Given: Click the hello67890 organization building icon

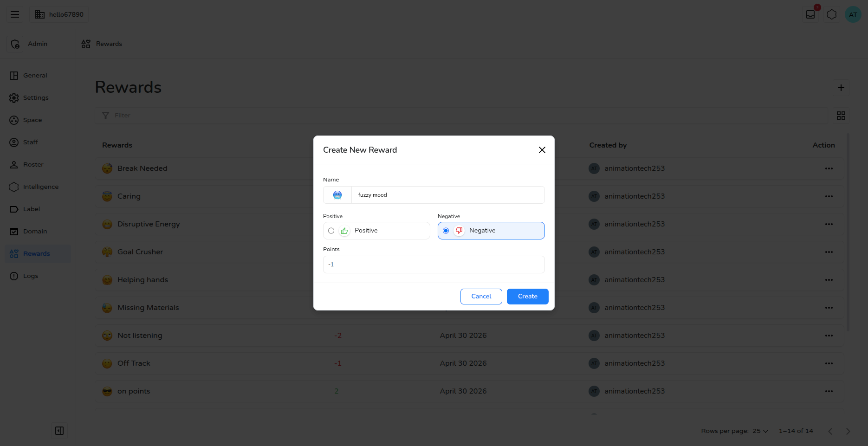Looking at the screenshot, I should coord(40,14).
